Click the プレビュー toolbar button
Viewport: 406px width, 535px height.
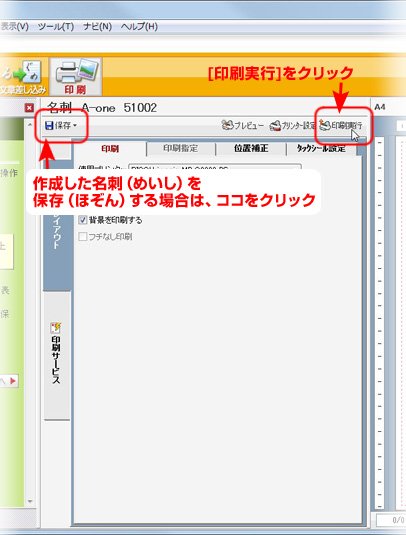tap(242, 126)
